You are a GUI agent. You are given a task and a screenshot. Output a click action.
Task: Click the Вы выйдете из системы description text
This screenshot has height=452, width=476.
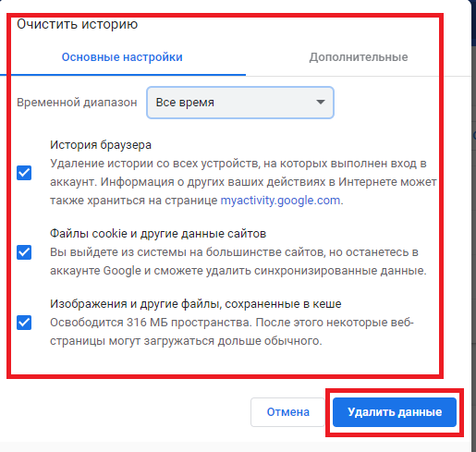[x=238, y=262]
